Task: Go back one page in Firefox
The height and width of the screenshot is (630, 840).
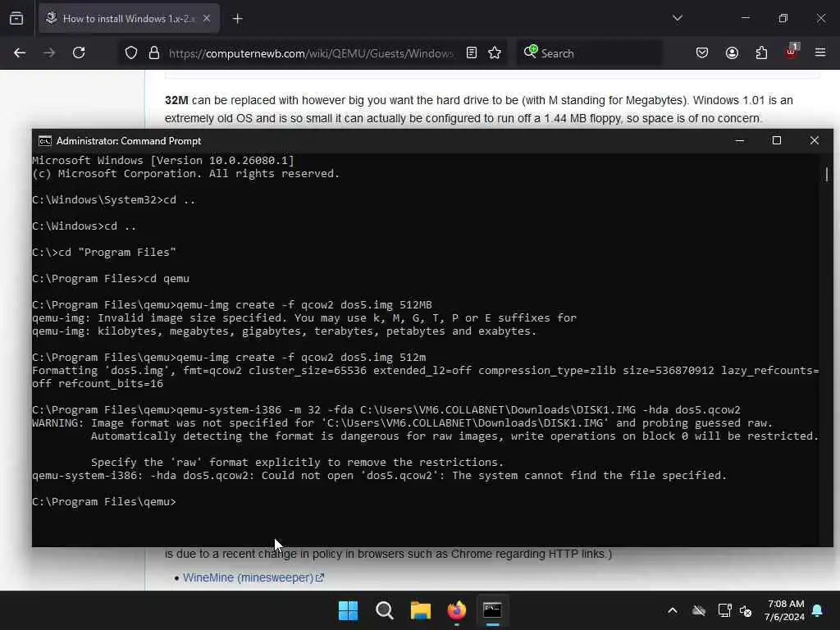Action: click(x=20, y=53)
